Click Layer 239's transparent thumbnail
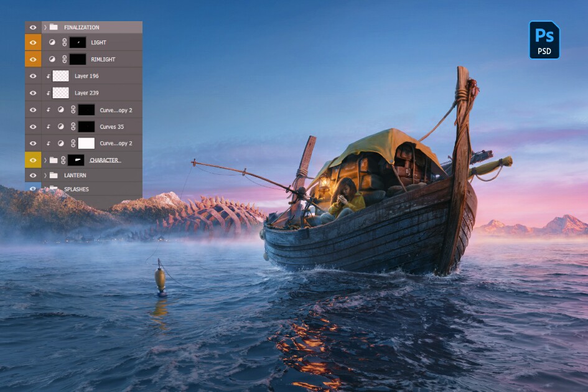The height and width of the screenshot is (392, 588). coord(61,93)
